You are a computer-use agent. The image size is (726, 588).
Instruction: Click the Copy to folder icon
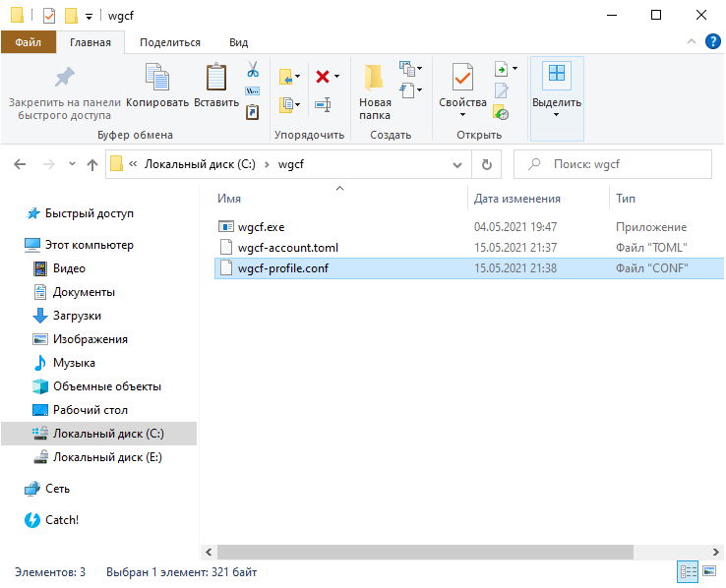285,104
